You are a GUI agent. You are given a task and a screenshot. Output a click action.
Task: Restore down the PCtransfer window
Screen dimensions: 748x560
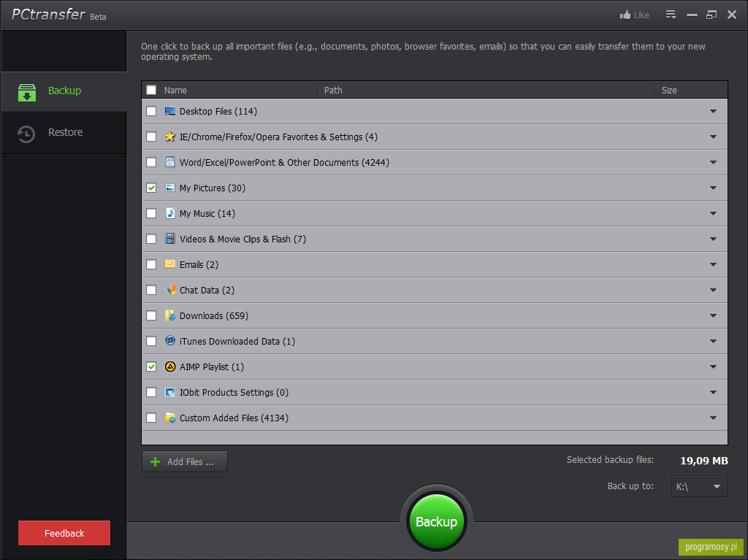click(711, 15)
